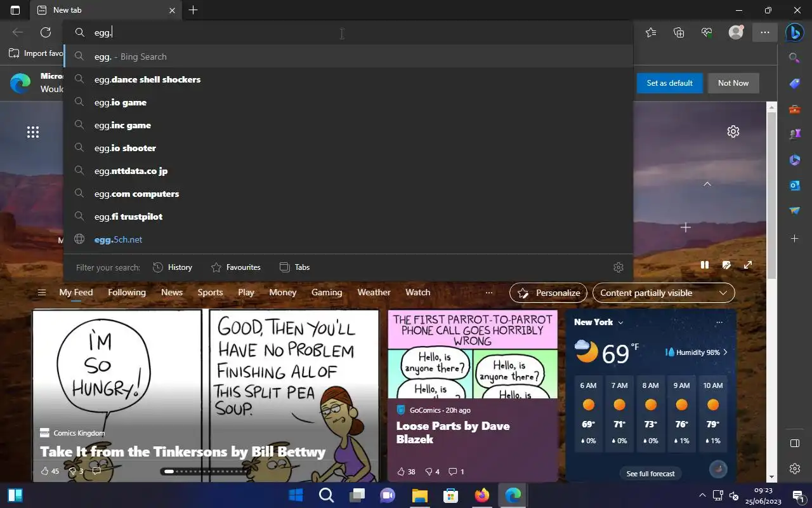Switch to Gaming feed tab
Image resolution: width=812 pixels, height=508 pixels.
(x=327, y=292)
